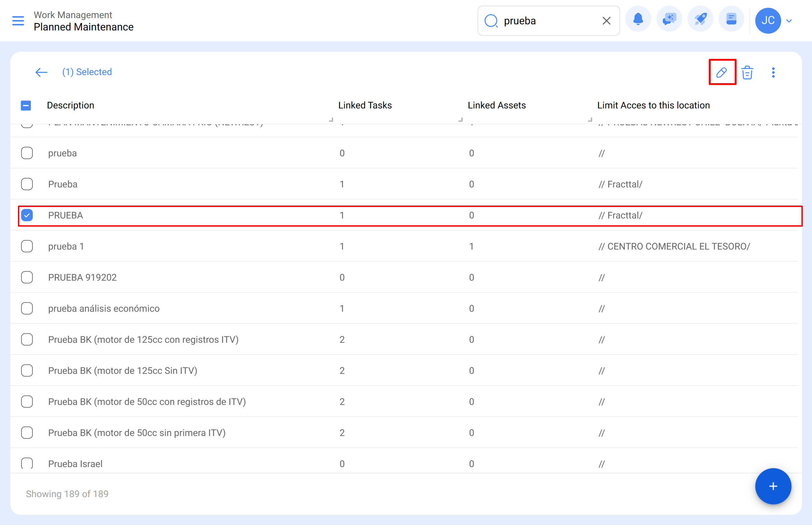The image size is (812, 525).
Task: Click the pencil edit icon
Action: (722, 72)
